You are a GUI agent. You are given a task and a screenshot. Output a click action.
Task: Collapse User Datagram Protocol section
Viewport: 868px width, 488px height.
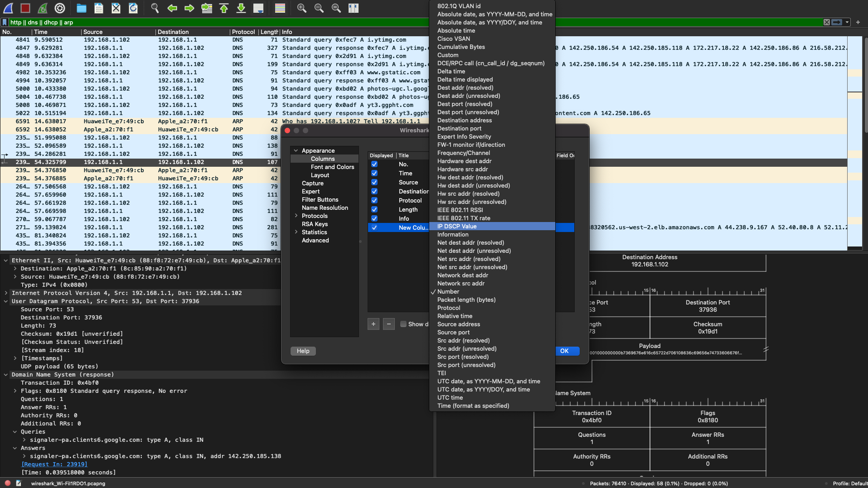tap(6, 301)
